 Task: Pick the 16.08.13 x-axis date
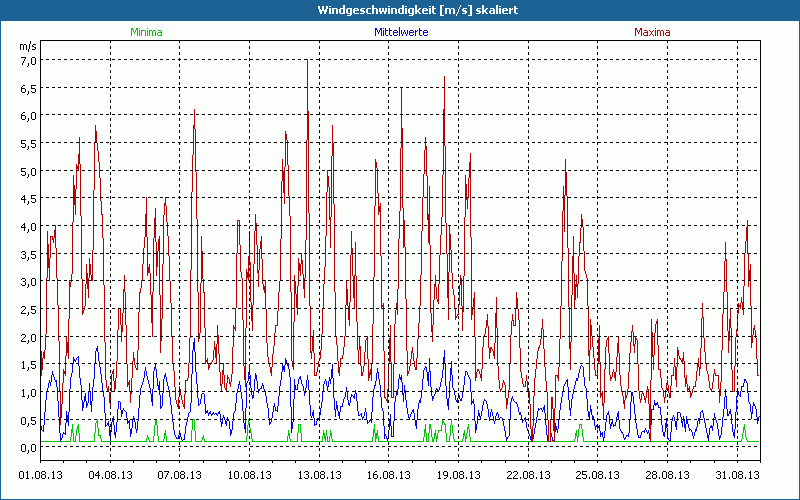point(389,475)
